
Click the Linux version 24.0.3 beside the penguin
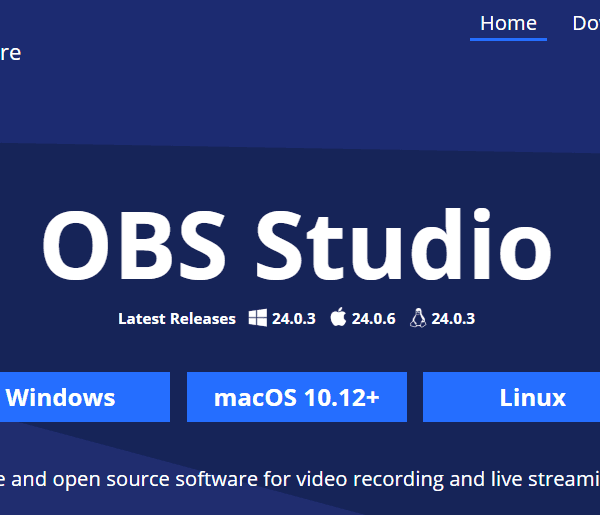tap(453, 319)
